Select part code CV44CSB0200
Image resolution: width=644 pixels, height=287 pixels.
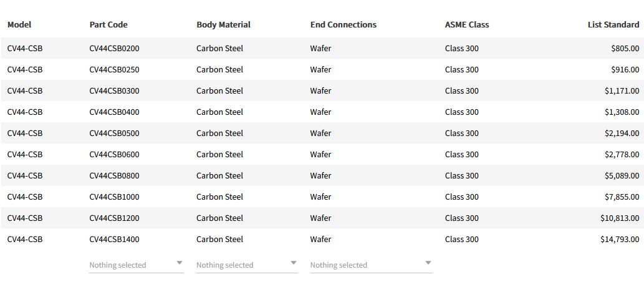coord(114,49)
